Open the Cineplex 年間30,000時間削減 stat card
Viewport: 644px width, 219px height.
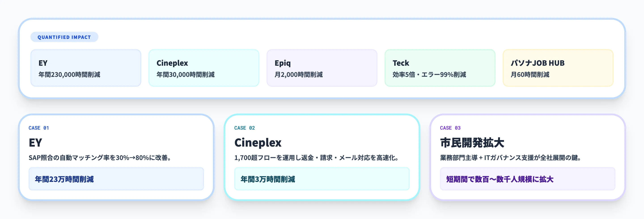204,68
